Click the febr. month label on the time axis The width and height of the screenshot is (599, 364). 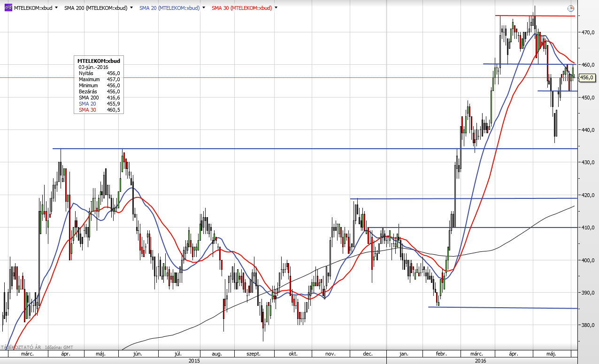click(441, 354)
